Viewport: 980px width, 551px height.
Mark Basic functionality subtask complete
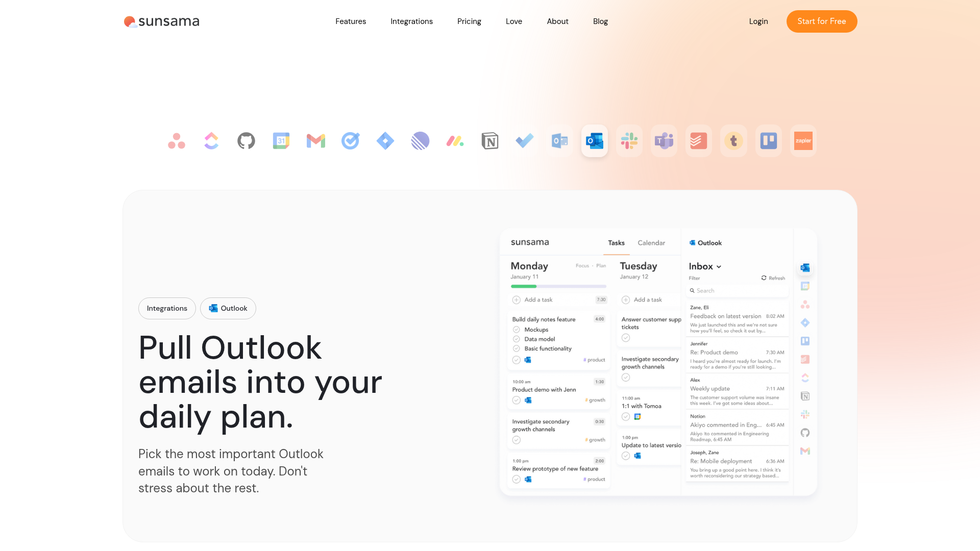[x=516, y=349]
